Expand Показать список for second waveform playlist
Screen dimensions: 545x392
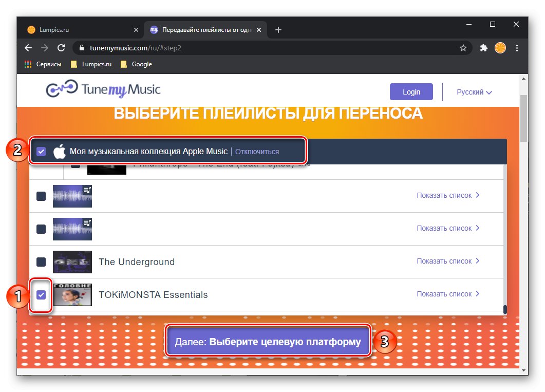[x=448, y=228]
